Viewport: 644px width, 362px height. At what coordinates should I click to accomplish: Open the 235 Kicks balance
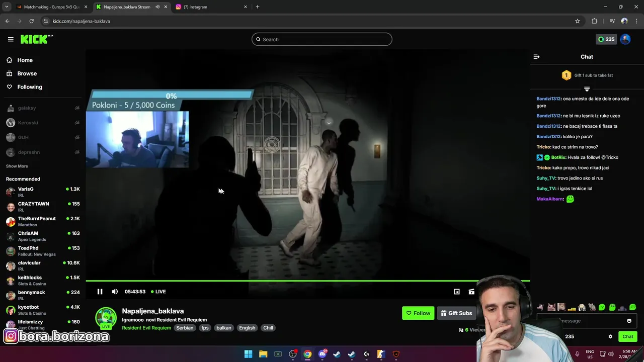point(606,39)
